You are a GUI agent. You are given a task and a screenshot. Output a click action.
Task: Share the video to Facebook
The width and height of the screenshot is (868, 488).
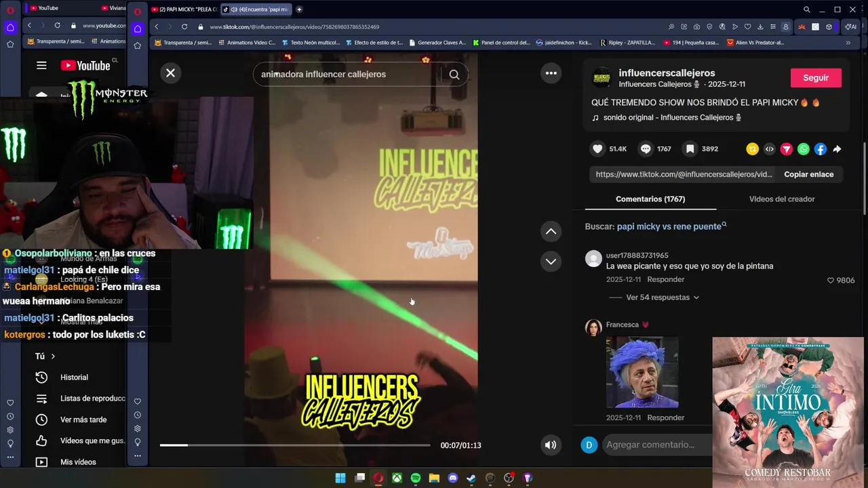tap(820, 149)
